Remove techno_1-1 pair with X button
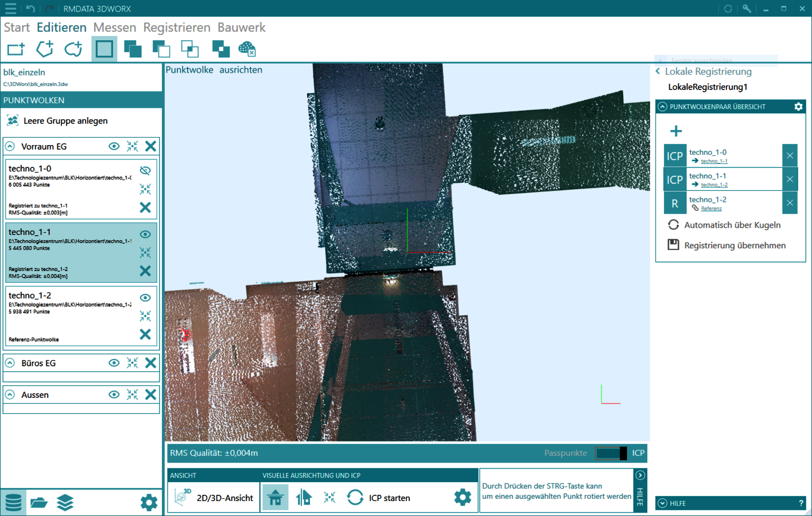 tap(790, 179)
